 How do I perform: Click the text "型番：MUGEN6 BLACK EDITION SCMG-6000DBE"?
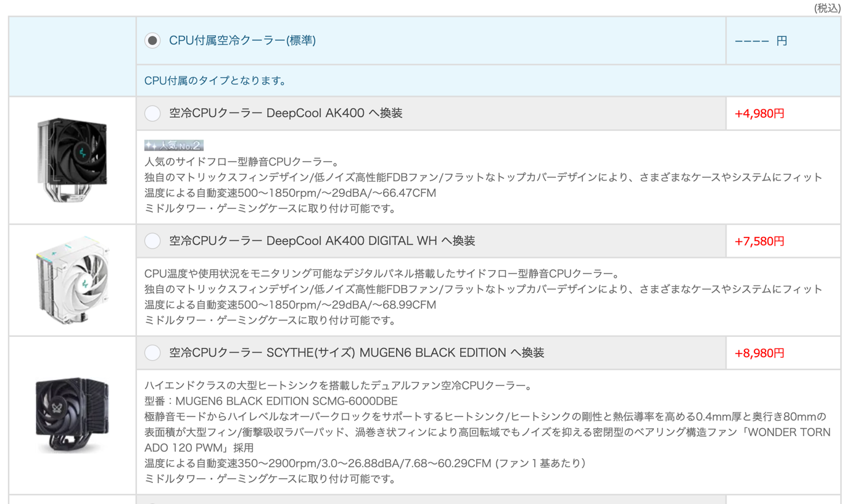click(x=271, y=402)
